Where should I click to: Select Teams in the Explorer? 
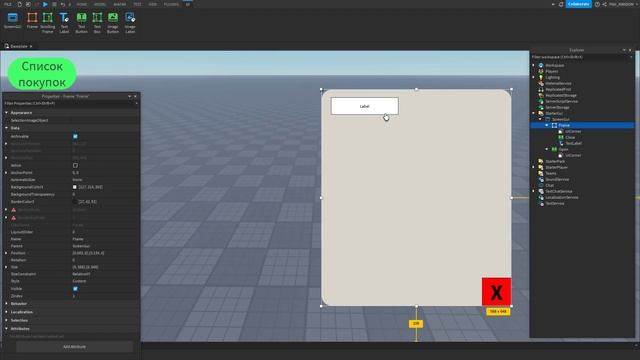click(x=551, y=173)
